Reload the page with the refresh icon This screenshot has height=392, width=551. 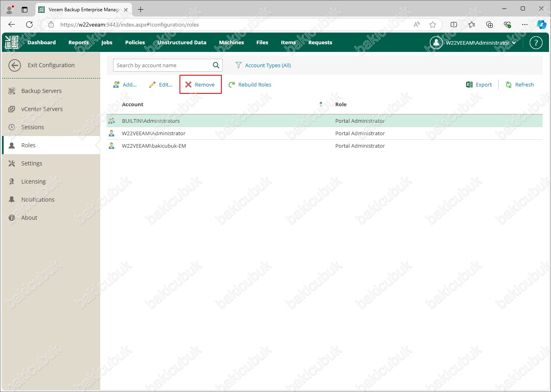(29, 25)
